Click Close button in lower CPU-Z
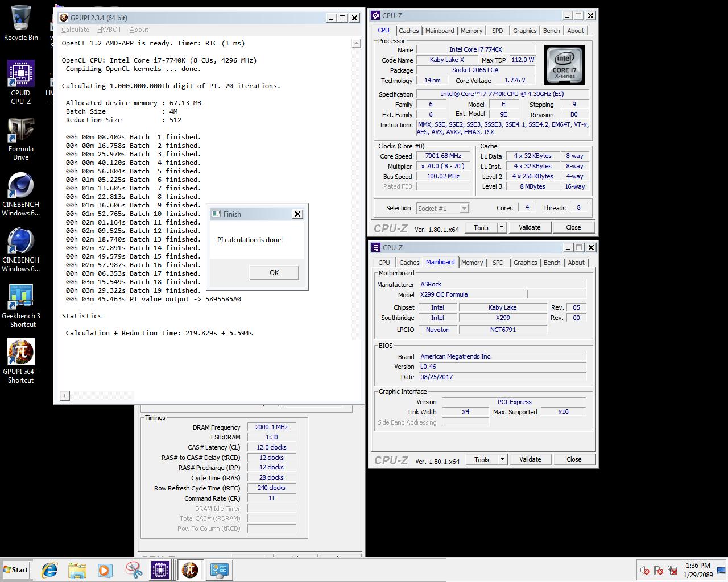The height and width of the screenshot is (582, 728). [x=574, y=459]
